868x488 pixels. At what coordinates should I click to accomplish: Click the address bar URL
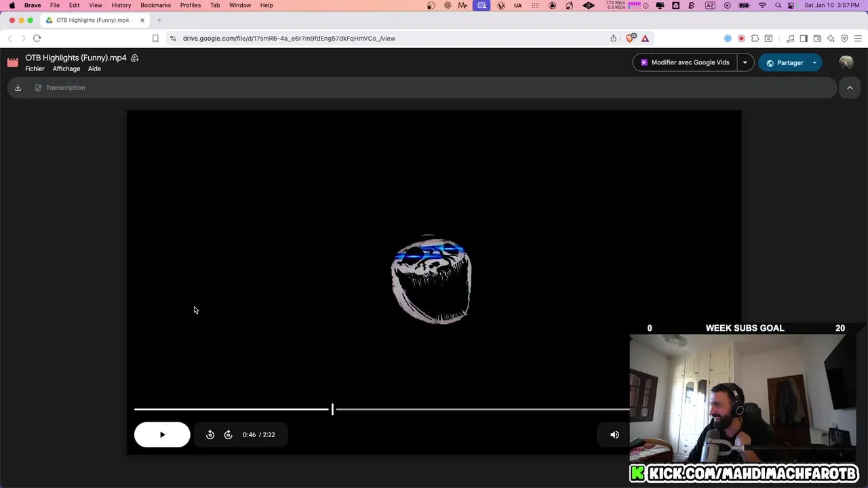[x=289, y=39]
